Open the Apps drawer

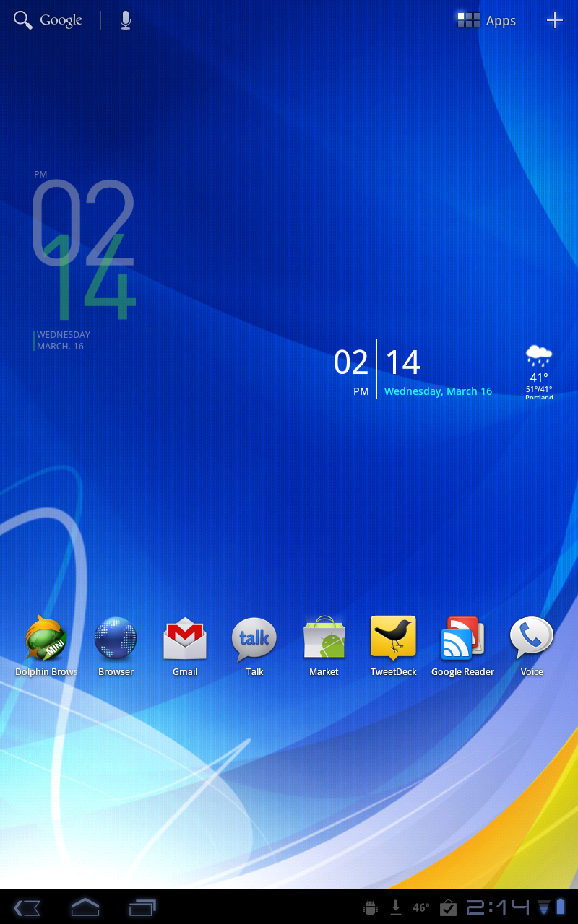point(487,20)
